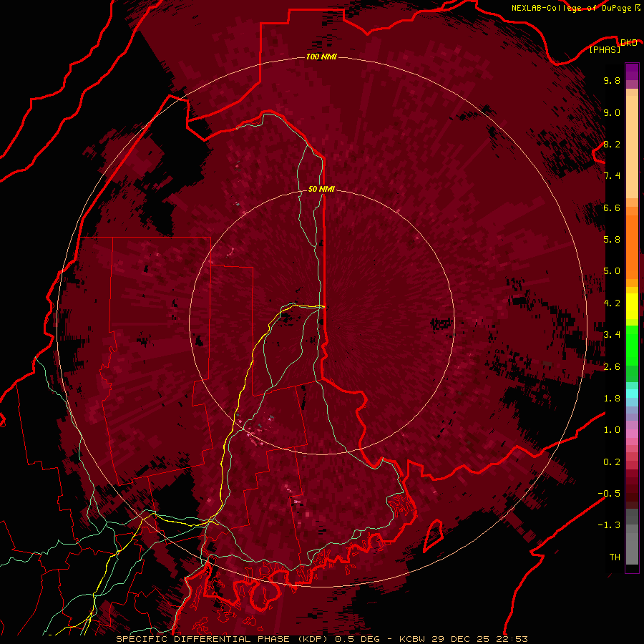Click the 1.8 color scale value

tap(612, 399)
